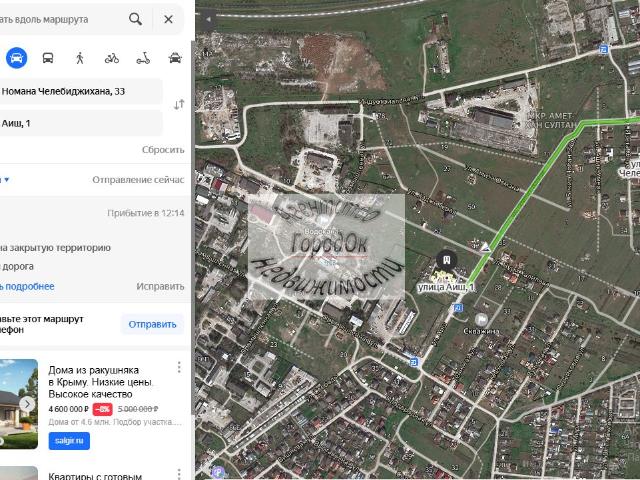This screenshot has width=640, height=480.
Task: Open ad options for Дома из ракушняка
Action: coord(179,367)
